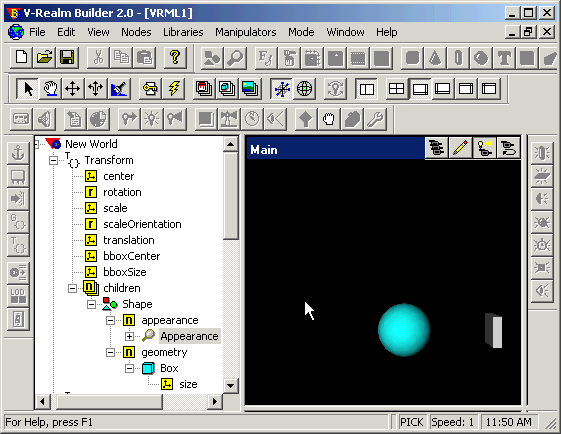
Task: Expand the Appearance node with plus box
Action: [130, 336]
